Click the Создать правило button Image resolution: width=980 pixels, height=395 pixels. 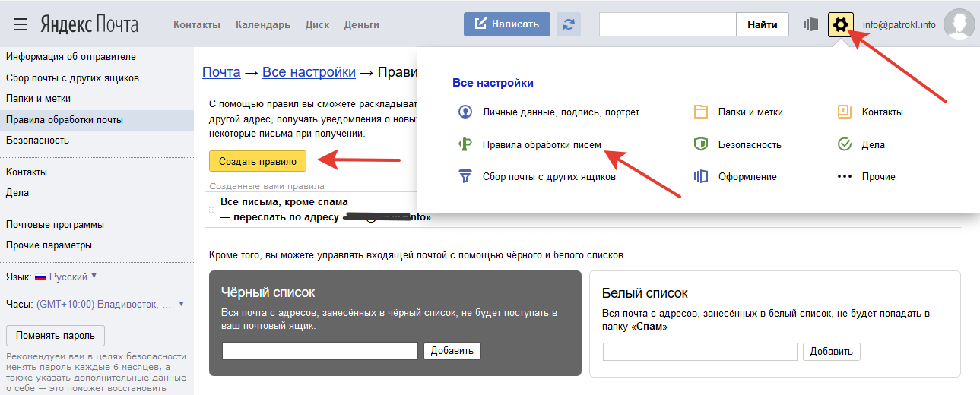(x=258, y=161)
